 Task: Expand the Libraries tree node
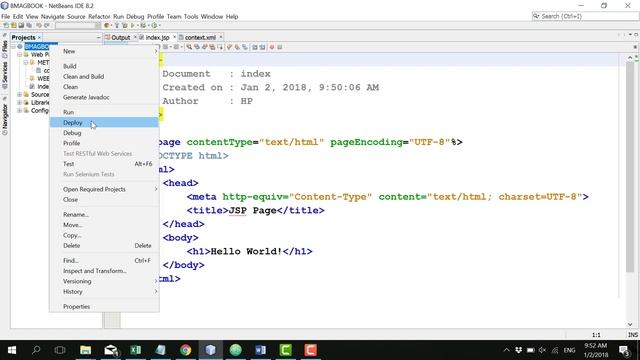pyautogui.click(x=19, y=102)
